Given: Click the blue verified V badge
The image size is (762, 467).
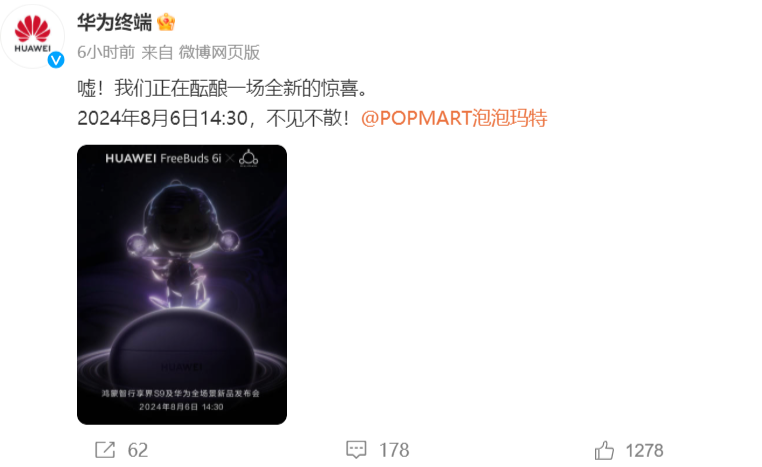Looking at the screenshot, I should click(56, 60).
